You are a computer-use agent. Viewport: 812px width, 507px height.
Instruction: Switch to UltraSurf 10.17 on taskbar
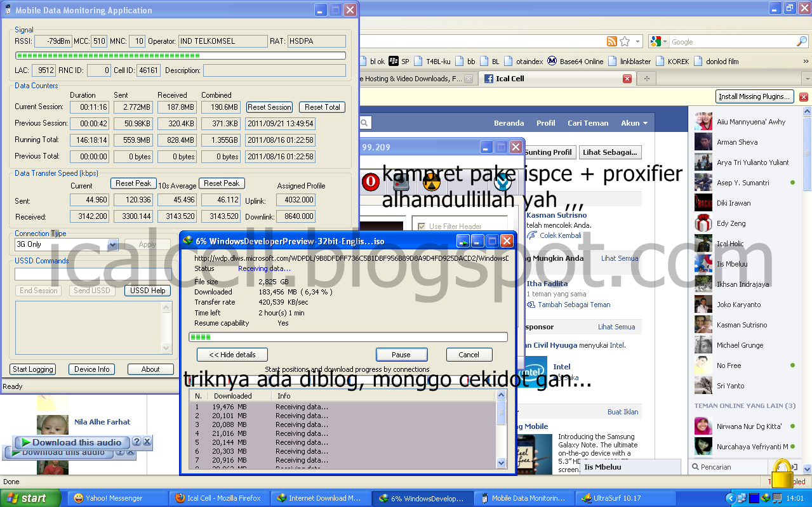(x=625, y=498)
